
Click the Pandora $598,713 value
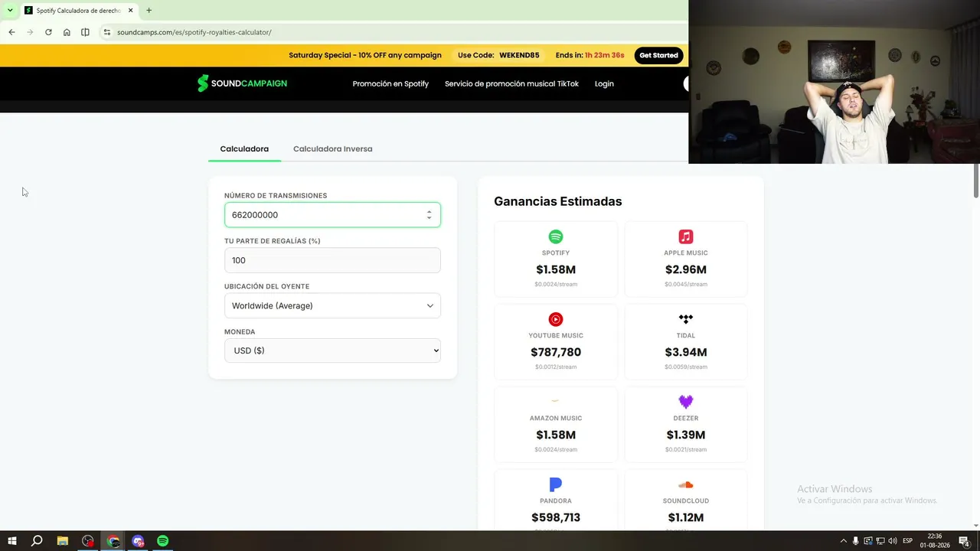[556, 517]
